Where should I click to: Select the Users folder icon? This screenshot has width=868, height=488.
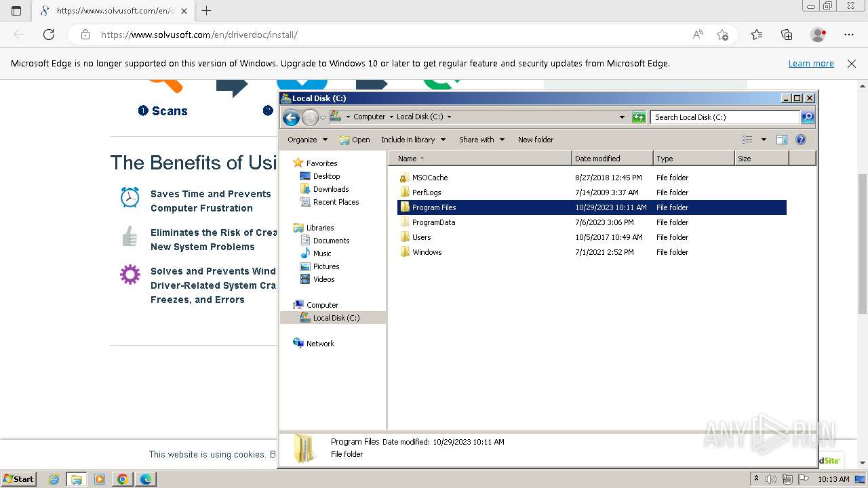click(404, 237)
